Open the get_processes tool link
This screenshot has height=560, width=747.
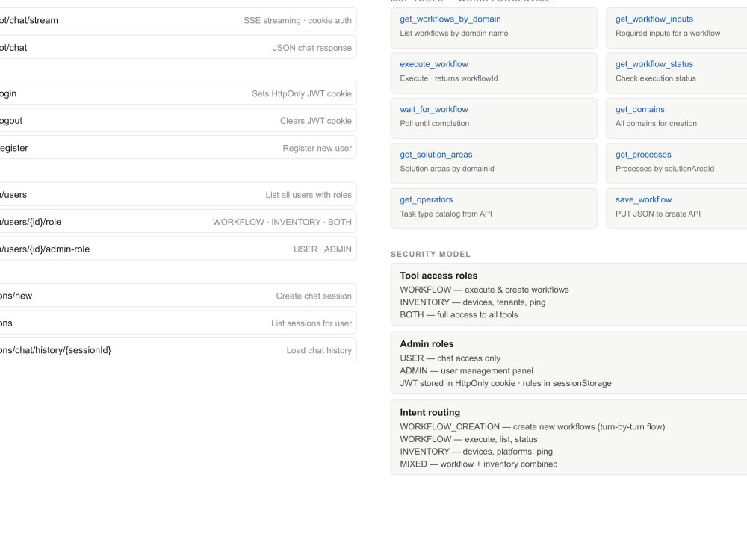click(x=643, y=155)
